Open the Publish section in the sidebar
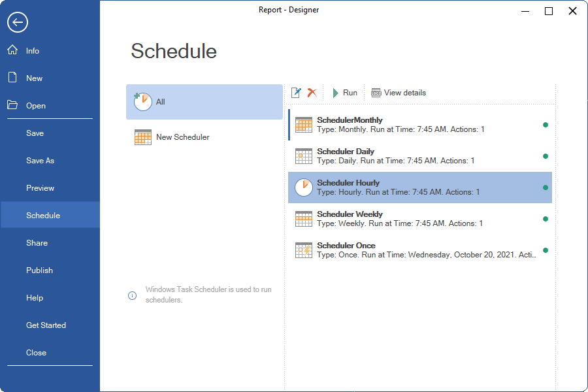Viewport: 588px width, 392px height. click(39, 270)
